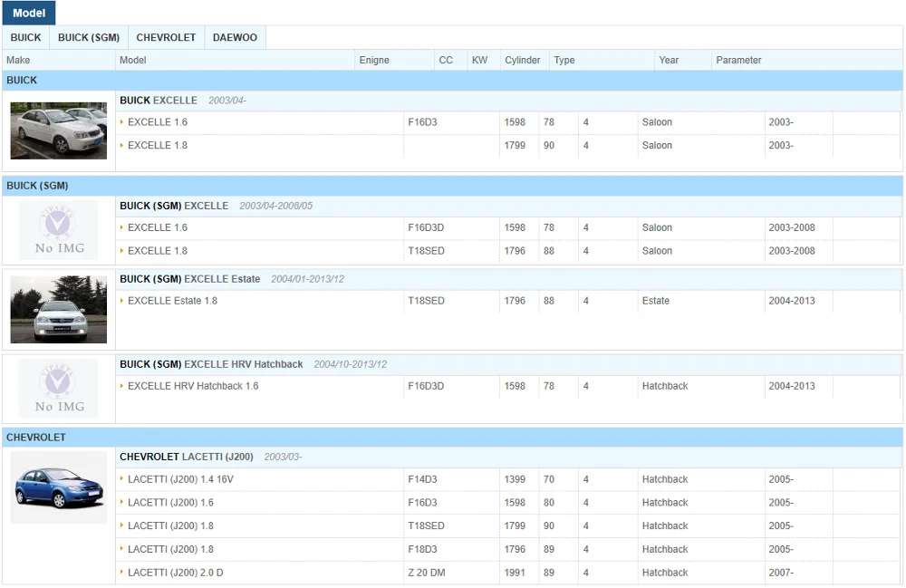The image size is (906, 588).
Task: Open the white Buick Excelle photo
Action: (59, 130)
